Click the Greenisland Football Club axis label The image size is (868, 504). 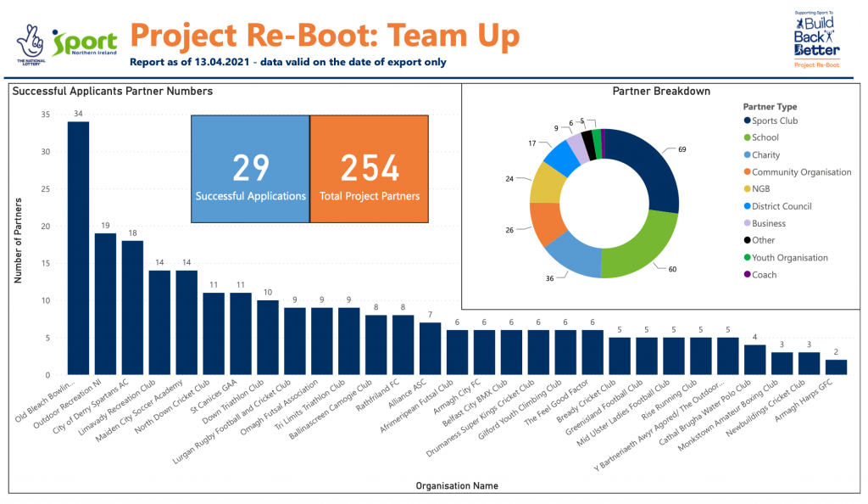coord(604,407)
